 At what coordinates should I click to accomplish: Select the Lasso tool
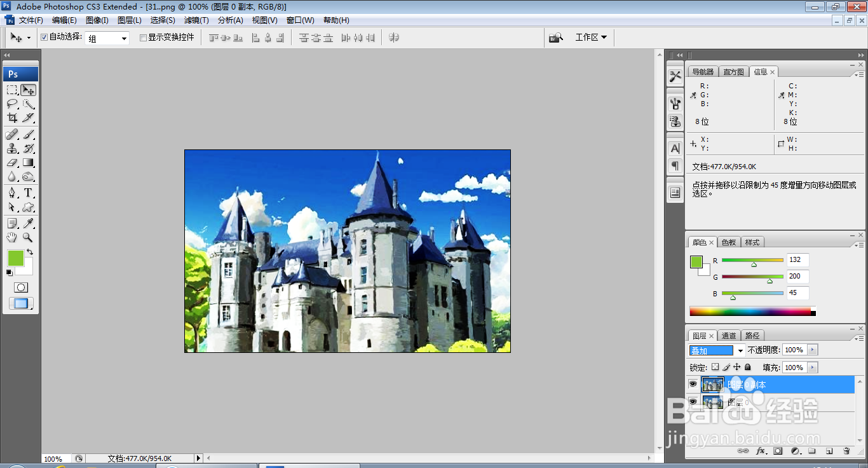(12, 104)
